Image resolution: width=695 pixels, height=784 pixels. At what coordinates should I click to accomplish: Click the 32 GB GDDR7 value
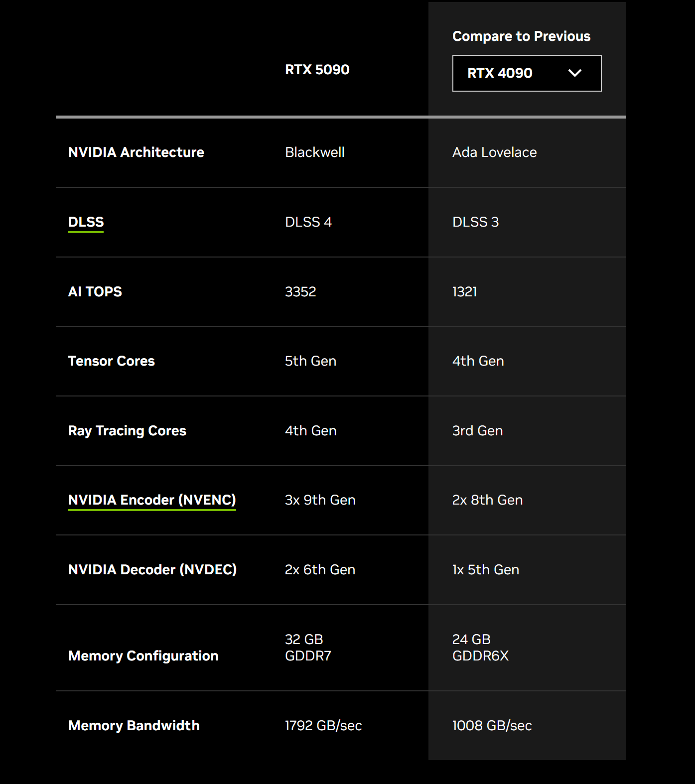tap(308, 648)
